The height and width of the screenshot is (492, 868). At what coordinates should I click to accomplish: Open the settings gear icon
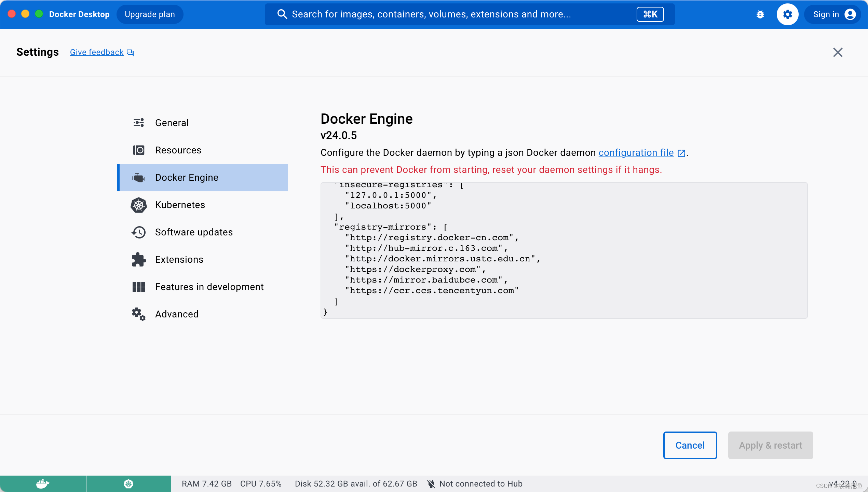(x=787, y=14)
